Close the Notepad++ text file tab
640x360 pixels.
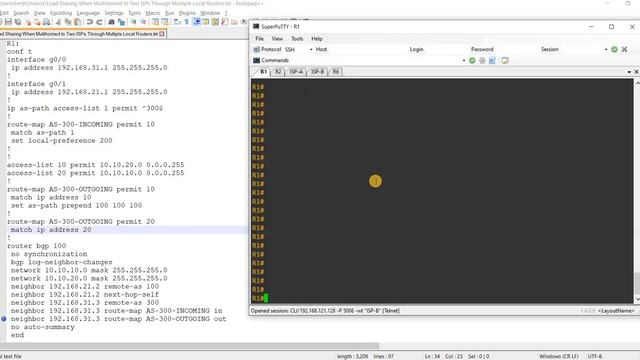tap(162, 34)
